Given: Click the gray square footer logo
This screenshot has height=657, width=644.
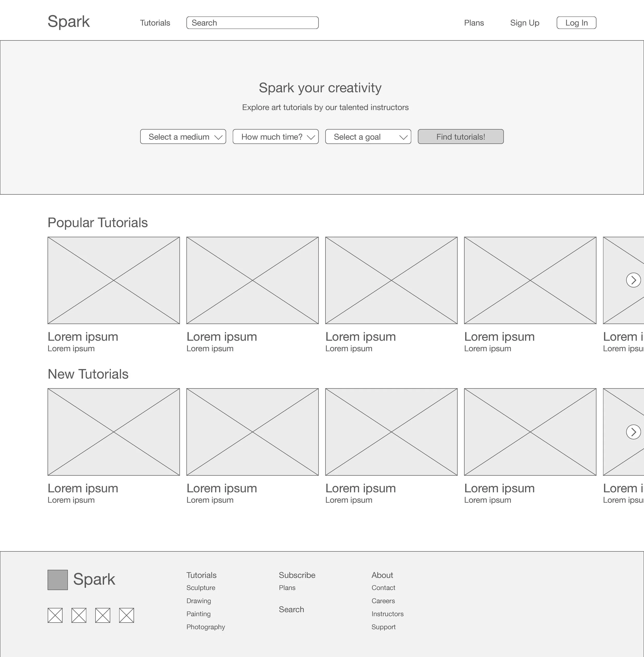Looking at the screenshot, I should [57, 579].
